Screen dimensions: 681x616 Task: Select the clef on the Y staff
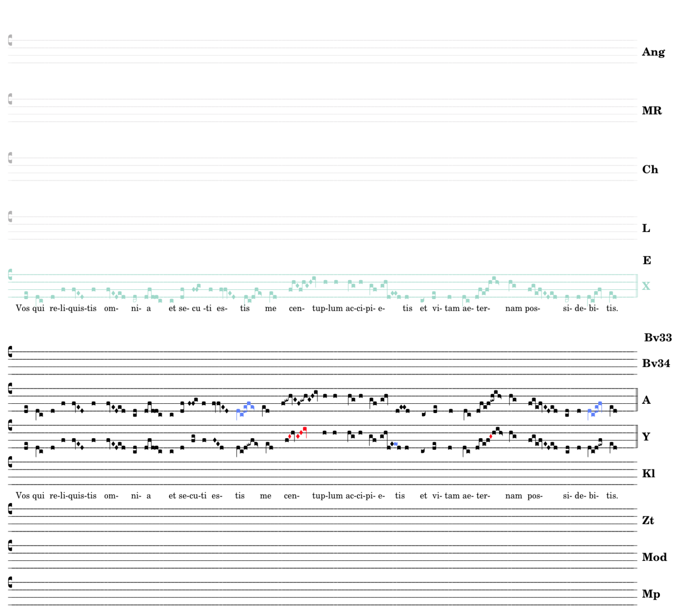click(x=10, y=425)
